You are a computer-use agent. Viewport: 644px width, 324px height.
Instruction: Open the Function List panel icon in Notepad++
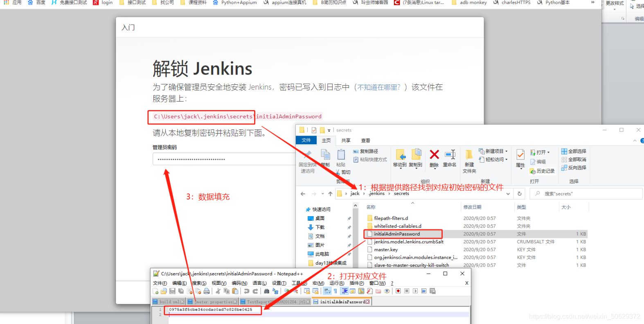coord(370,291)
